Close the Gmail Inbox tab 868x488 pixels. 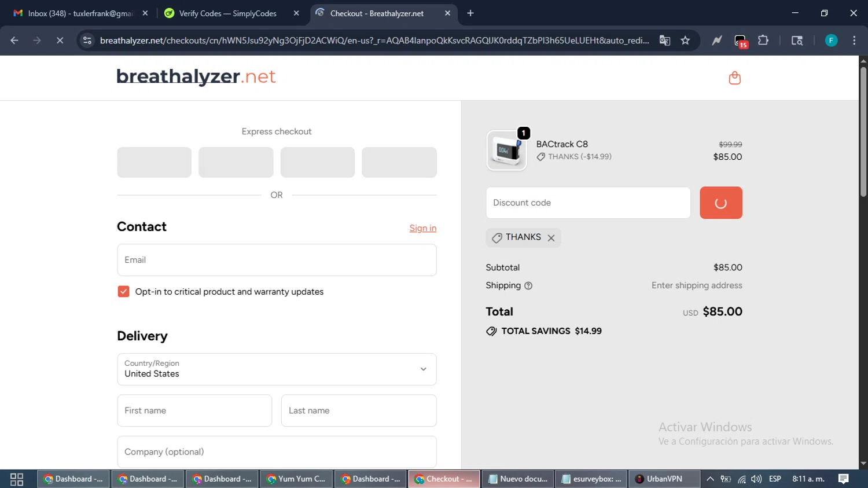(145, 13)
